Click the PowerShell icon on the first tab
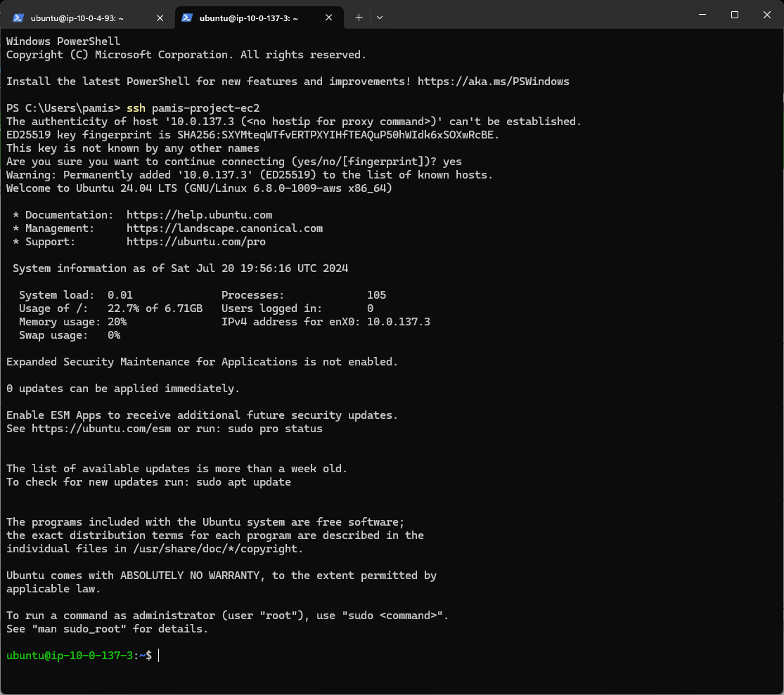784x695 pixels. pos(18,18)
